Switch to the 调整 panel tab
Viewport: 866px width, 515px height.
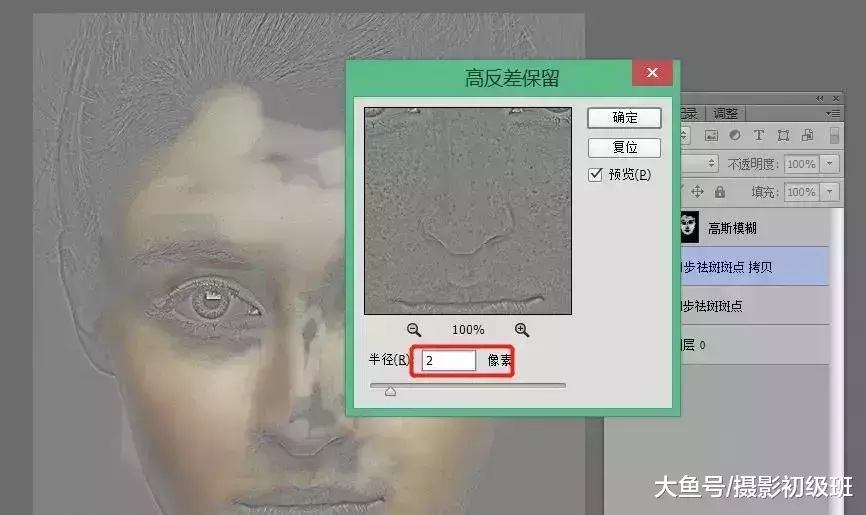[725, 113]
